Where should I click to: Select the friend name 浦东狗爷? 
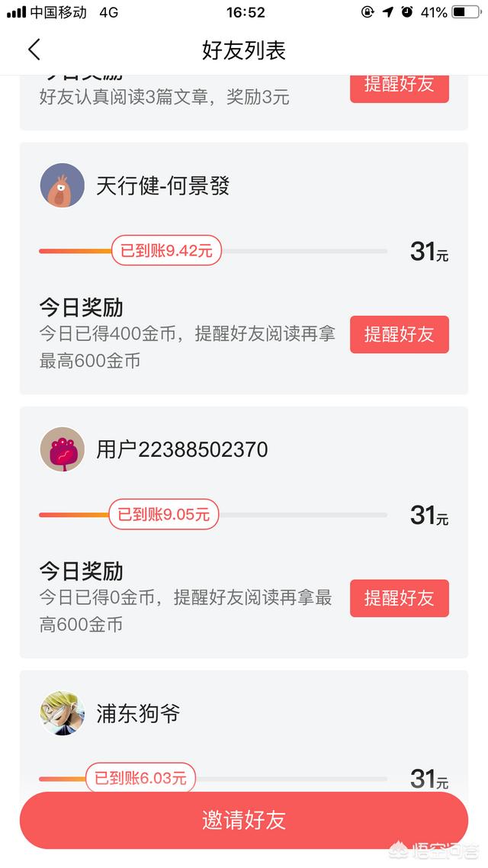(x=138, y=713)
